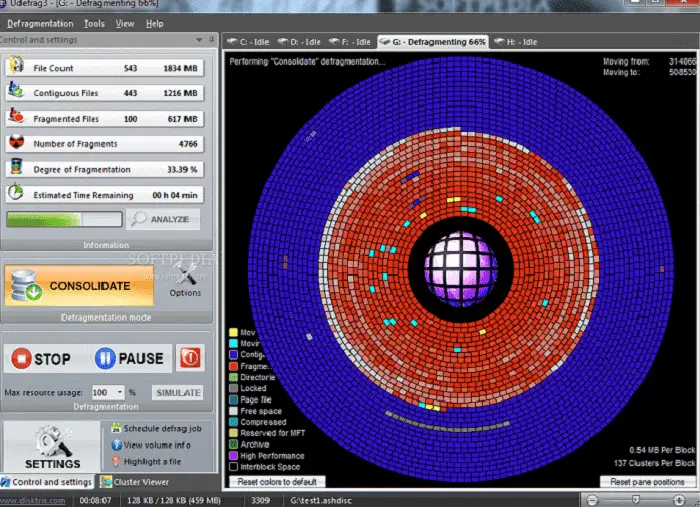Click the yellow top legend color swatch
Viewport: 700px width, 507px height.
[233, 332]
